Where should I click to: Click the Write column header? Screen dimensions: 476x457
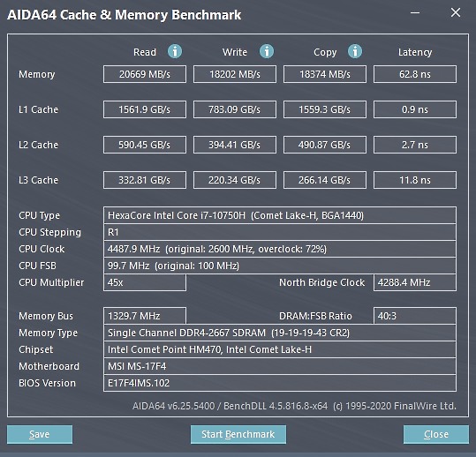tap(235, 52)
